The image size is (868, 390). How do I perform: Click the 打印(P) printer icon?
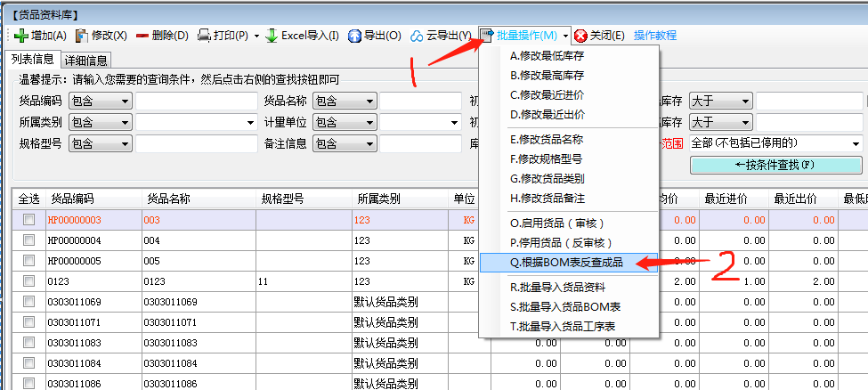click(204, 36)
